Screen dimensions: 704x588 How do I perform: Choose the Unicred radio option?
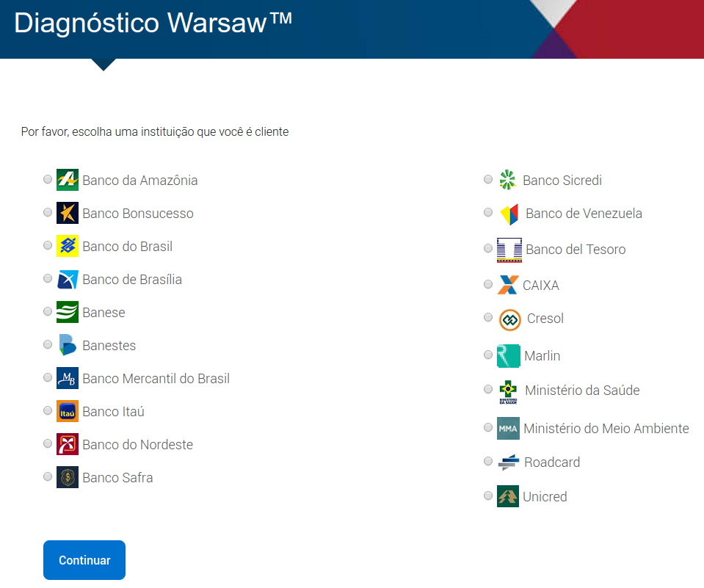pyautogui.click(x=488, y=496)
